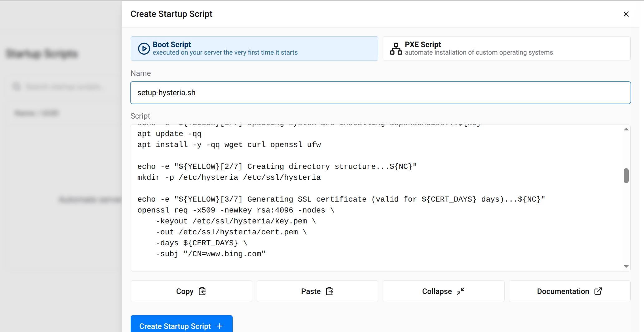Viewport: 644px width, 332px height.
Task: Click the '[2/7] Creating directory structure' echo line
Action: point(277,167)
